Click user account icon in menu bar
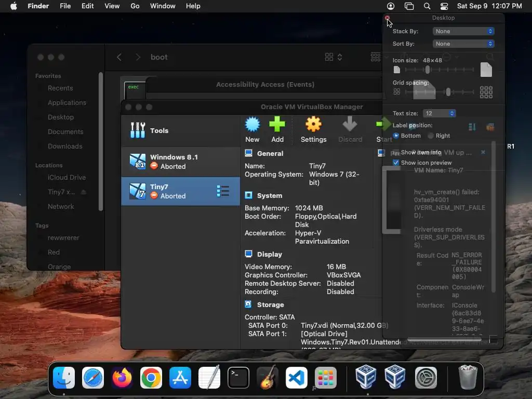This screenshot has width=532, height=399. [x=391, y=6]
